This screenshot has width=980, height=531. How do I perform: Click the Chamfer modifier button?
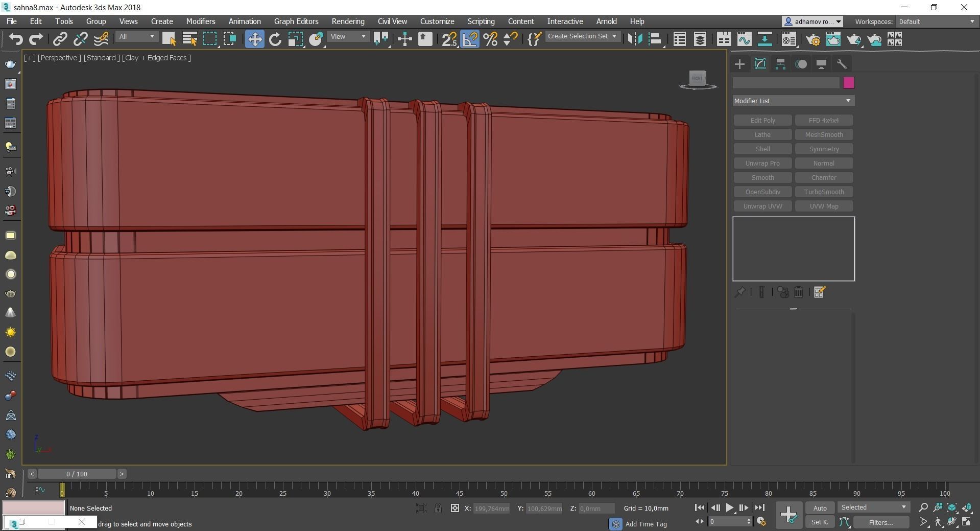click(x=824, y=177)
